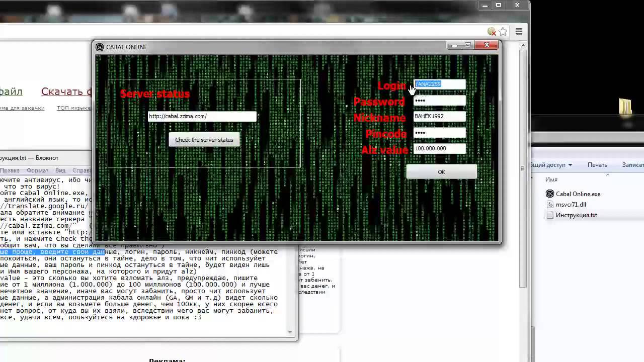Open the Правка menu in Notepad
The width and height of the screenshot is (644, 362).
(9, 170)
